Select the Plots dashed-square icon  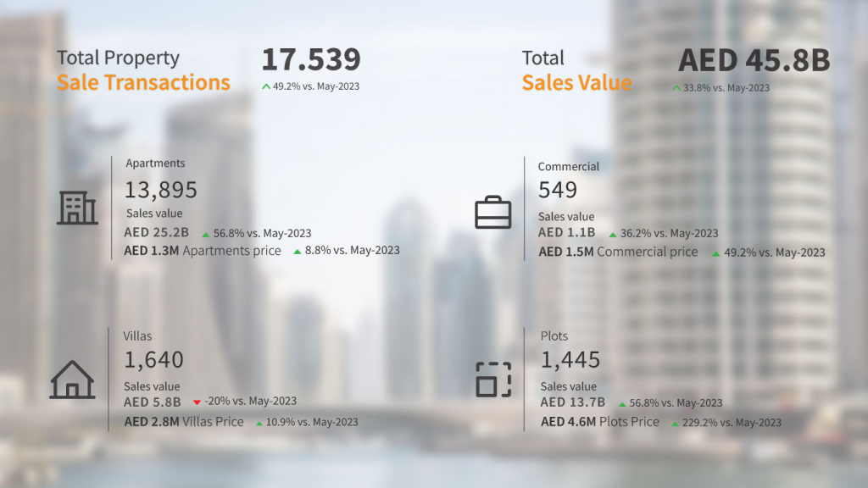click(492, 379)
